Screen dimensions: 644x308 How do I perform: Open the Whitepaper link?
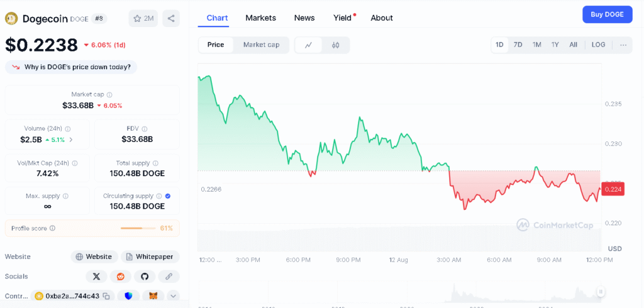150,256
